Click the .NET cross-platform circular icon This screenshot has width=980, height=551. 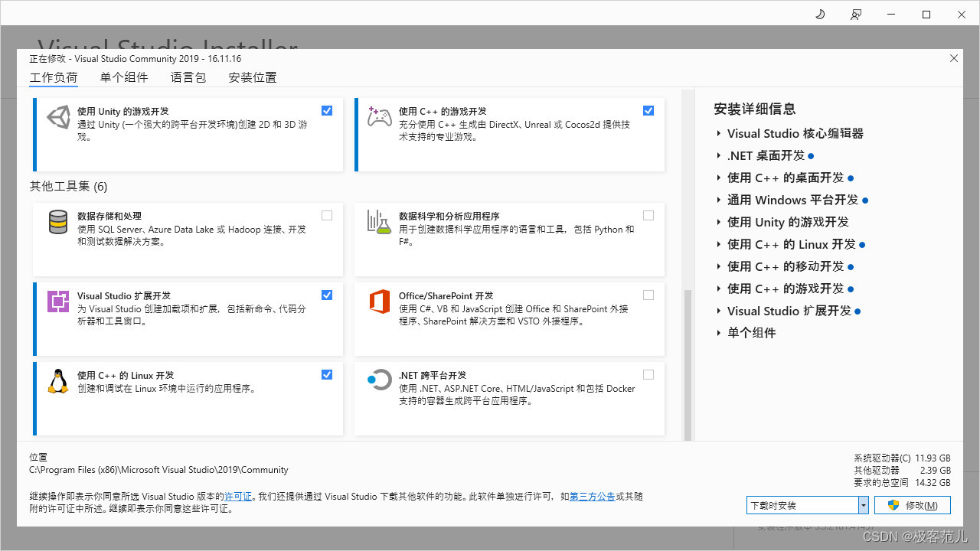[x=380, y=379]
